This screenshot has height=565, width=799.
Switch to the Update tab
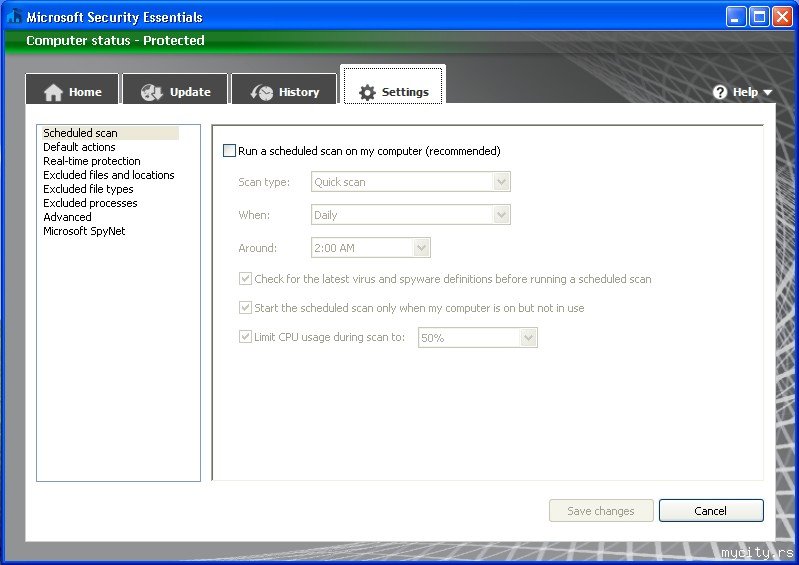click(175, 89)
